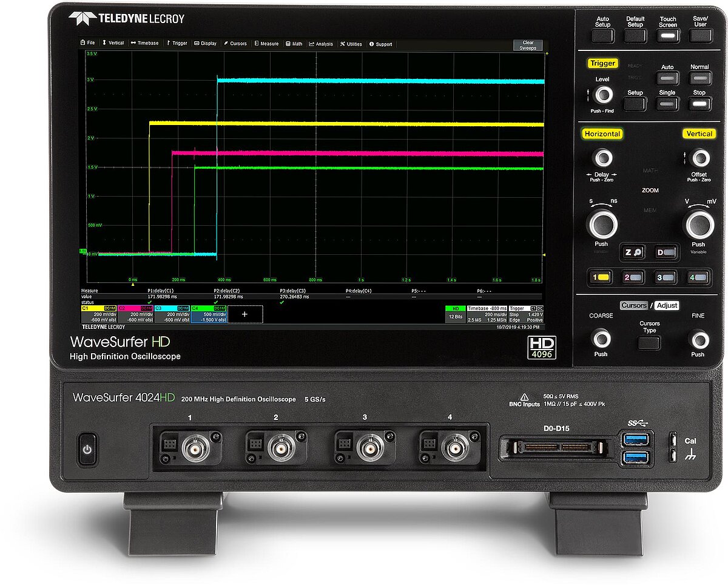Open the Measure menu

click(x=267, y=44)
